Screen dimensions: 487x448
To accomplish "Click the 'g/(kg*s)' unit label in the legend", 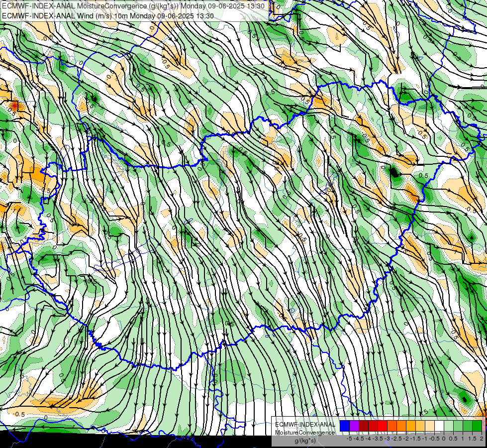I will coord(305,441).
